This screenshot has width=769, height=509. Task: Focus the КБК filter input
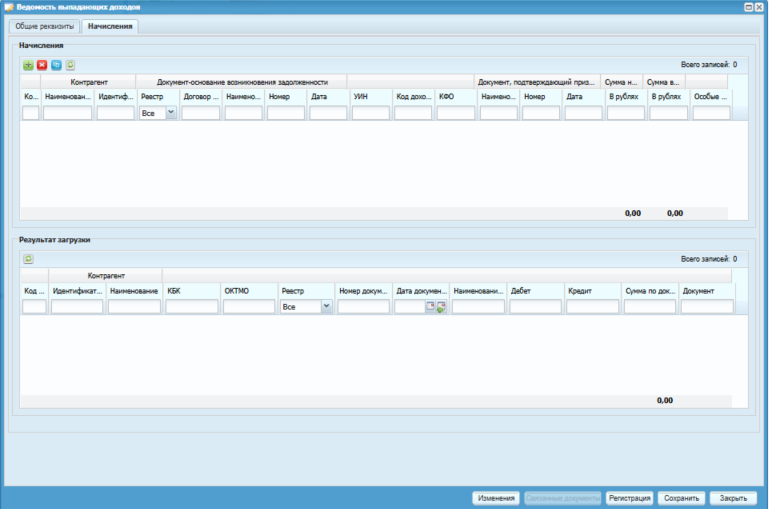pos(192,307)
